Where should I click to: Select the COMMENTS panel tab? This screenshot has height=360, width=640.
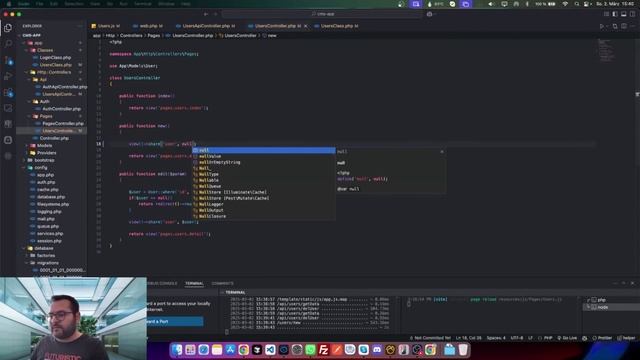click(222, 283)
